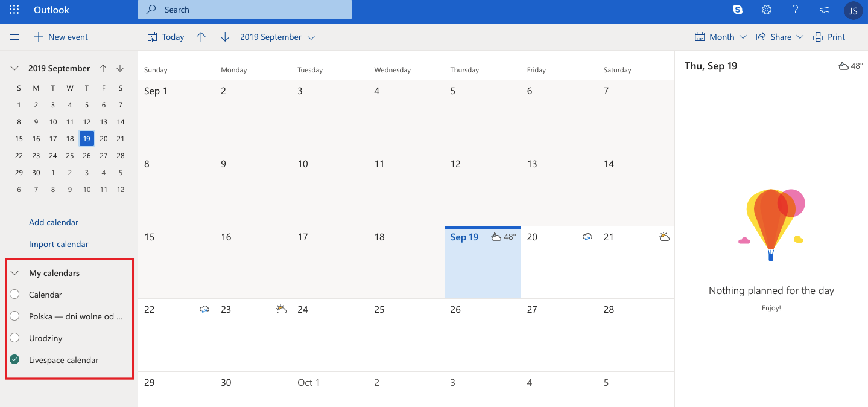868x407 pixels.
Task: Click the weather icon on September 22
Action: 204,309
